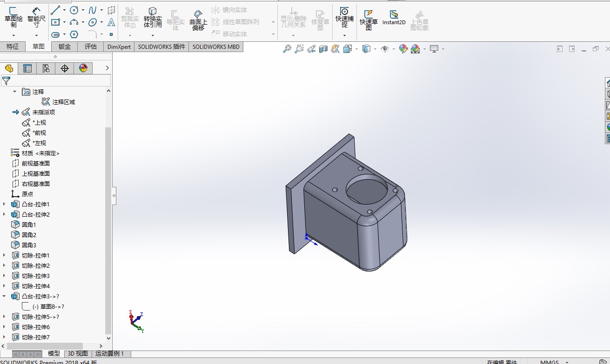Image resolution: width=610 pixels, height=364 pixels.
Task: Switch to the DimXpert tab
Action: [x=119, y=46]
